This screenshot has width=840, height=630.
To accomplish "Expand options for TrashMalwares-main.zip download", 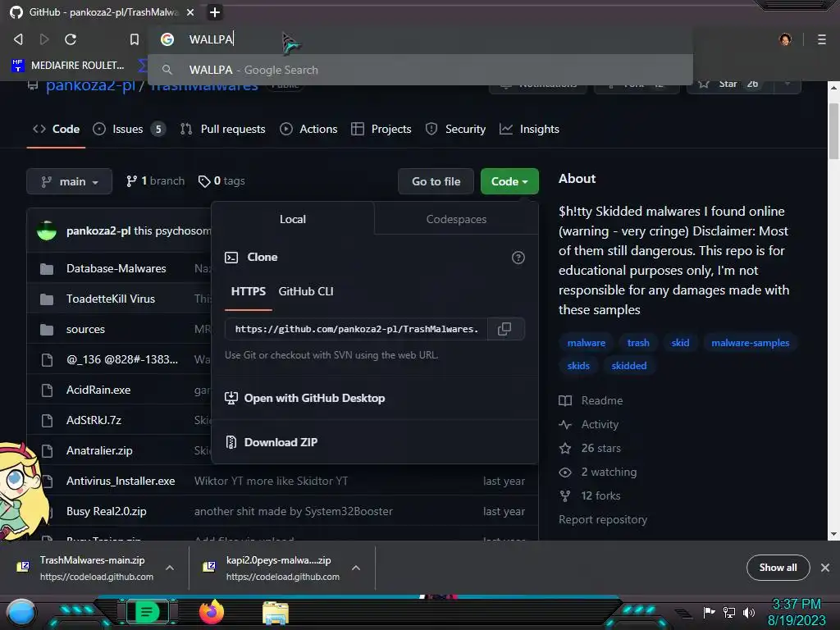I will pos(170,568).
